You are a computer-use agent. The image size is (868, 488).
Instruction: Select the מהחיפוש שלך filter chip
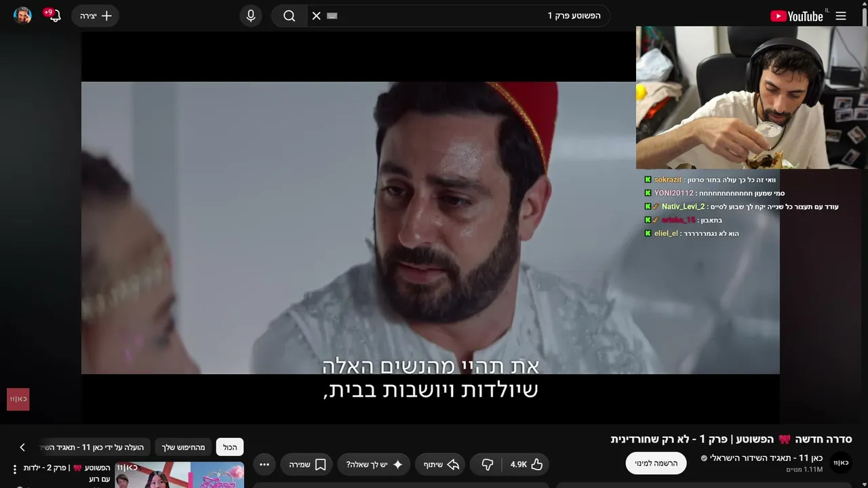pyautogui.click(x=183, y=447)
